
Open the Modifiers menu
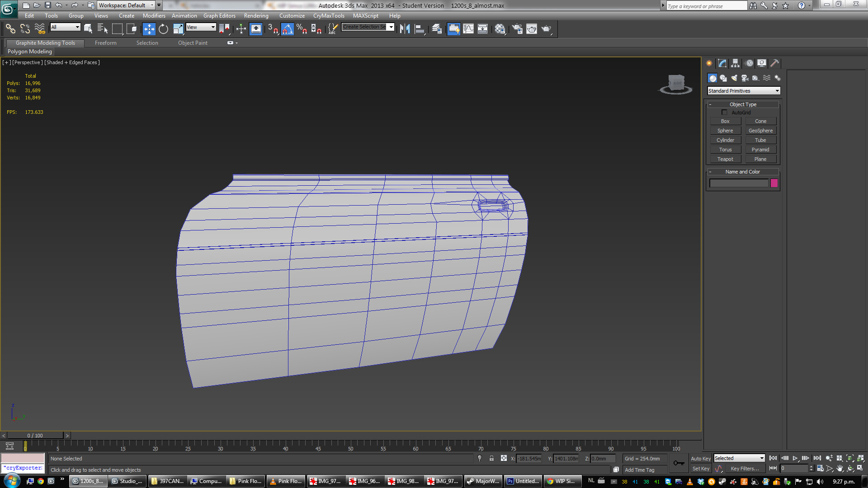click(154, 16)
